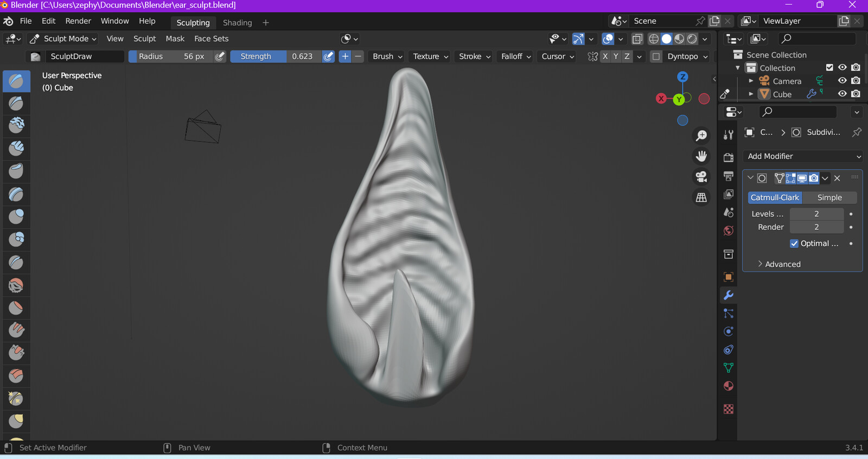The width and height of the screenshot is (868, 459).
Task: Toggle X axis symmetry
Action: (605, 56)
